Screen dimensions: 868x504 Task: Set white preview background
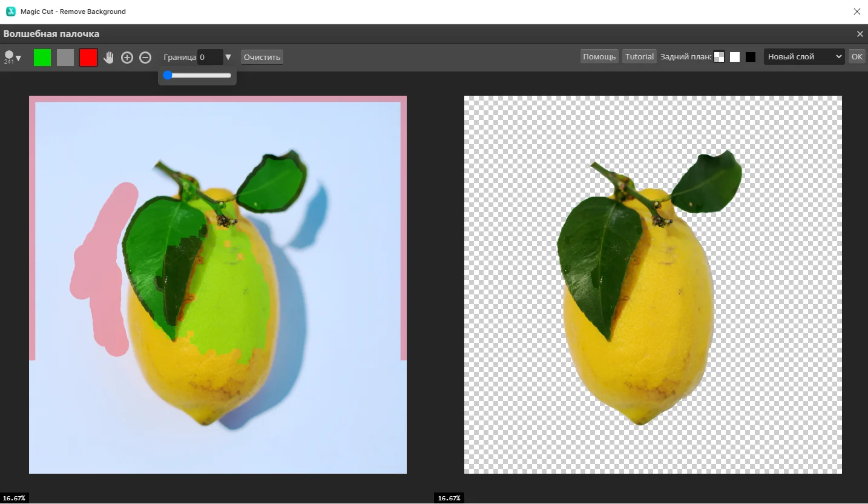point(735,57)
